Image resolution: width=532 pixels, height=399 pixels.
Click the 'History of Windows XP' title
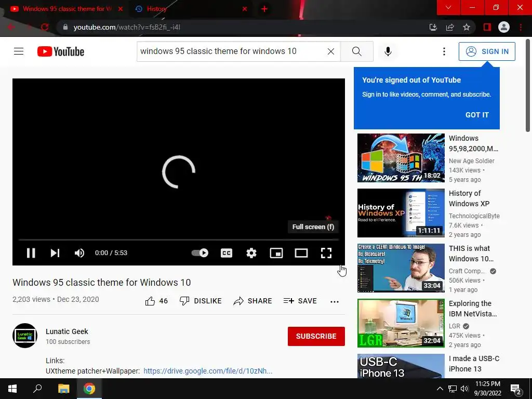469,198
